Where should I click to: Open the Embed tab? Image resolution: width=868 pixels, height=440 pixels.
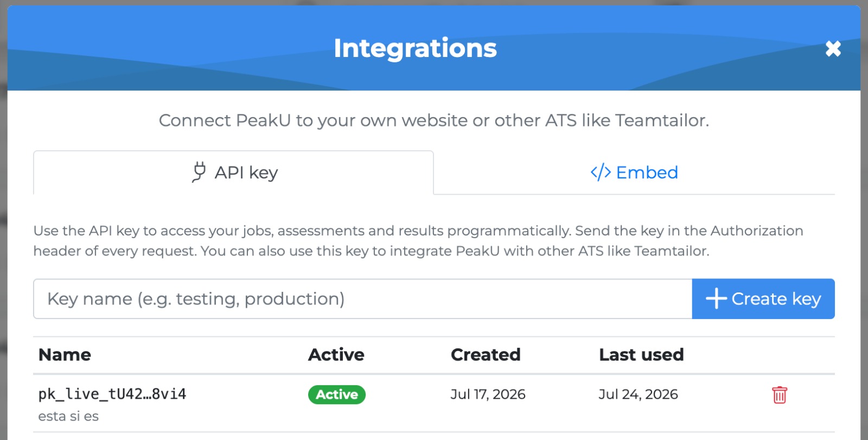coord(634,173)
